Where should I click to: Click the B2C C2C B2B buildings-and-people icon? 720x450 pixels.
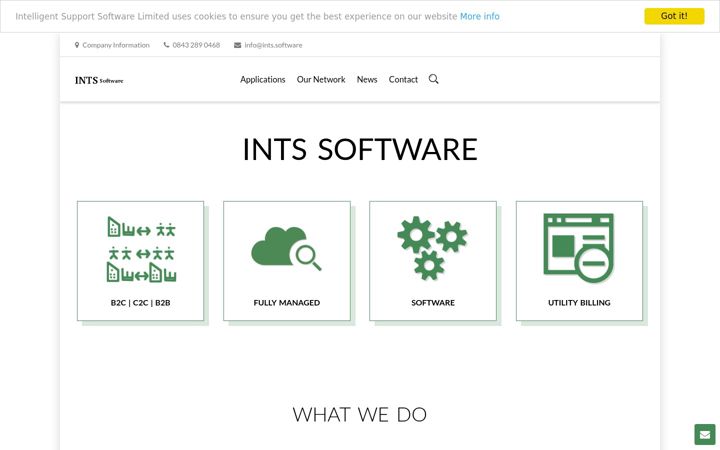click(141, 249)
